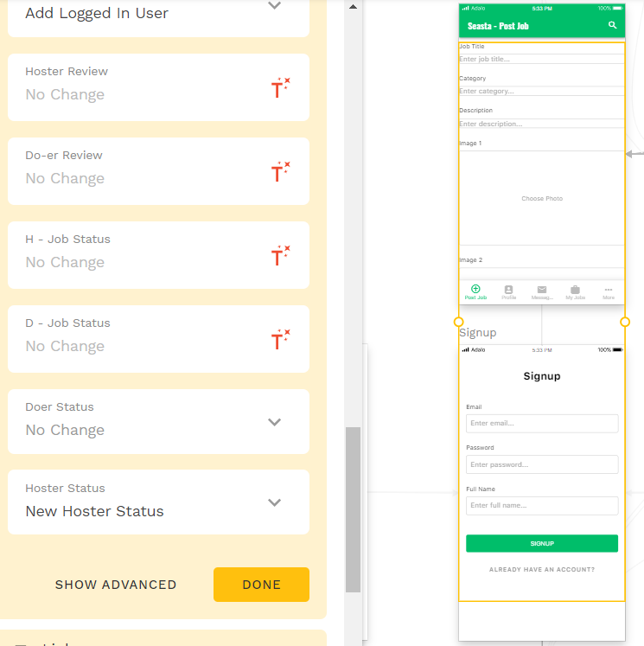Click the Seasta - Post Job header title
Image resolution: width=644 pixels, height=646 pixels.
(x=498, y=26)
